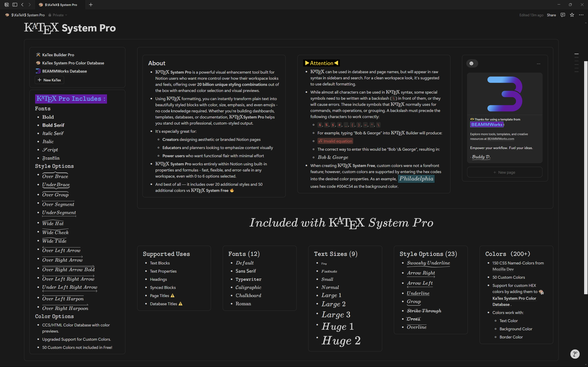Click the smiley emoji icon on the template card
Viewport: 588px width, 367px height.
(x=472, y=63)
